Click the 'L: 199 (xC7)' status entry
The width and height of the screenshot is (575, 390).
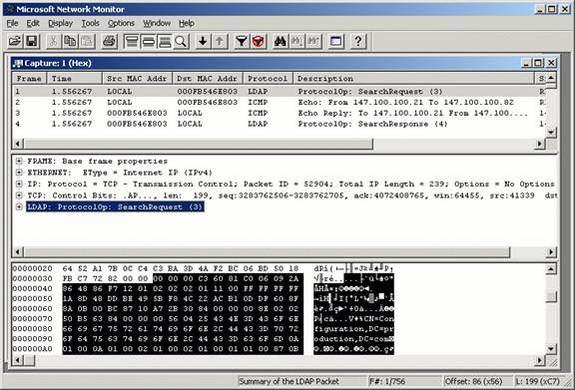538,382
